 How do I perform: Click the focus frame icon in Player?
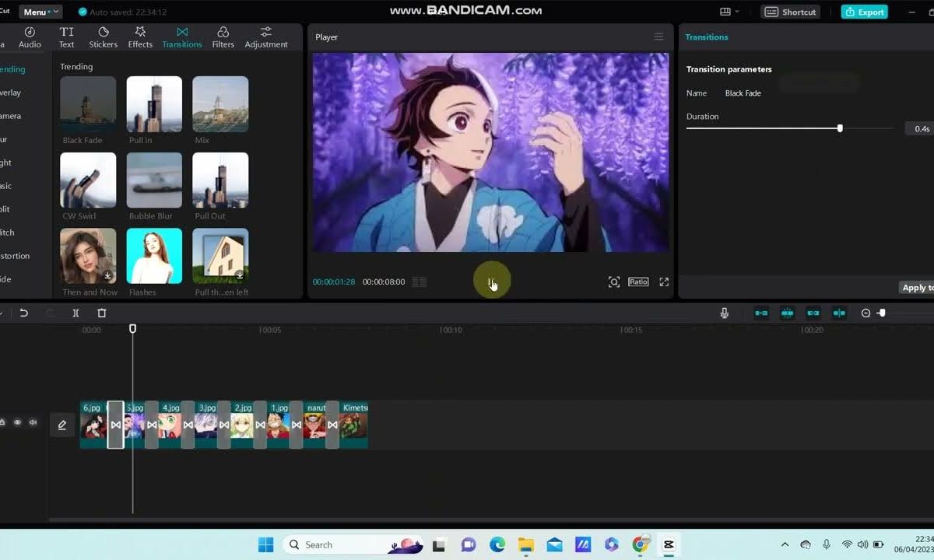pyautogui.click(x=614, y=282)
